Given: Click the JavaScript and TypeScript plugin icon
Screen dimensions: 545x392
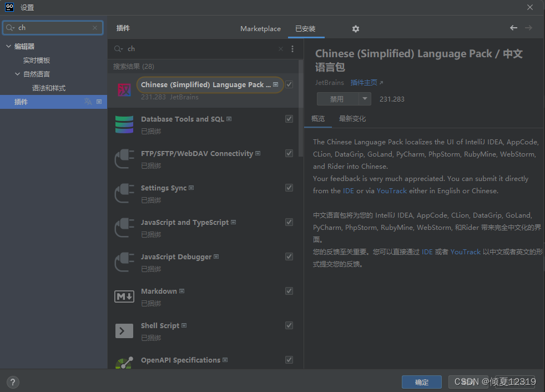Looking at the screenshot, I should pyautogui.click(x=124, y=228).
